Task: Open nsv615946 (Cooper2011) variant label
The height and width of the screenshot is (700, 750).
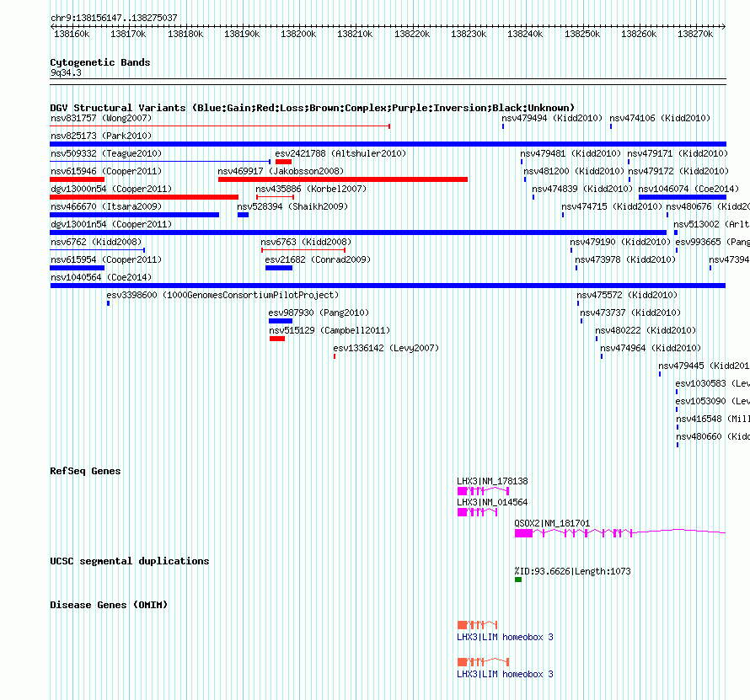Action: pyautogui.click(x=106, y=171)
